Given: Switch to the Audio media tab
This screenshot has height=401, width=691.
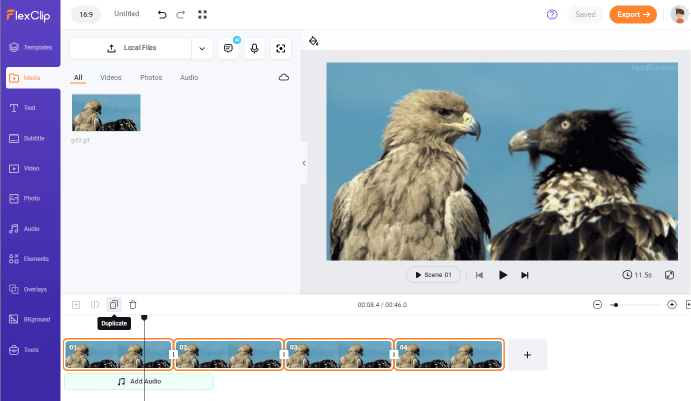Looking at the screenshot, I should tap(189, 78).
